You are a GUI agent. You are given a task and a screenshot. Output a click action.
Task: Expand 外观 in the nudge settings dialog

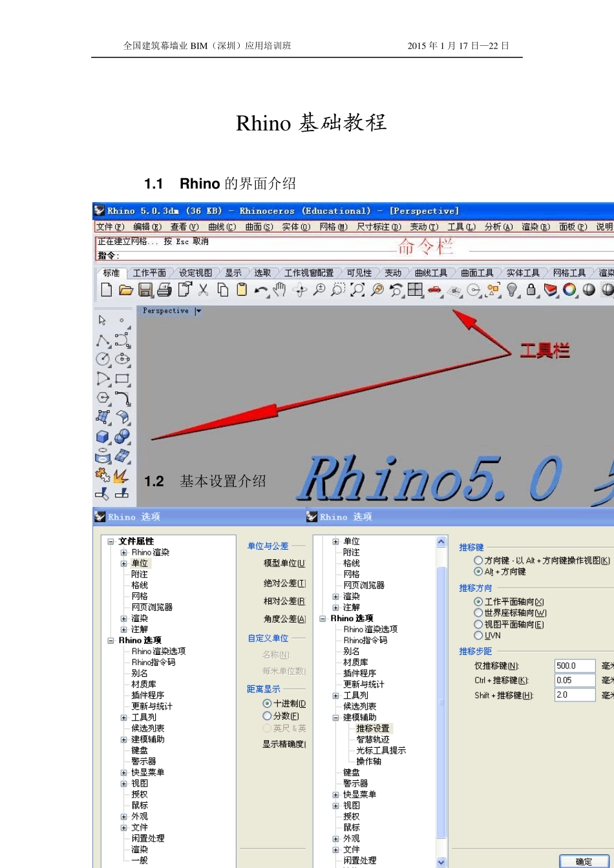(x=336, y=838)
